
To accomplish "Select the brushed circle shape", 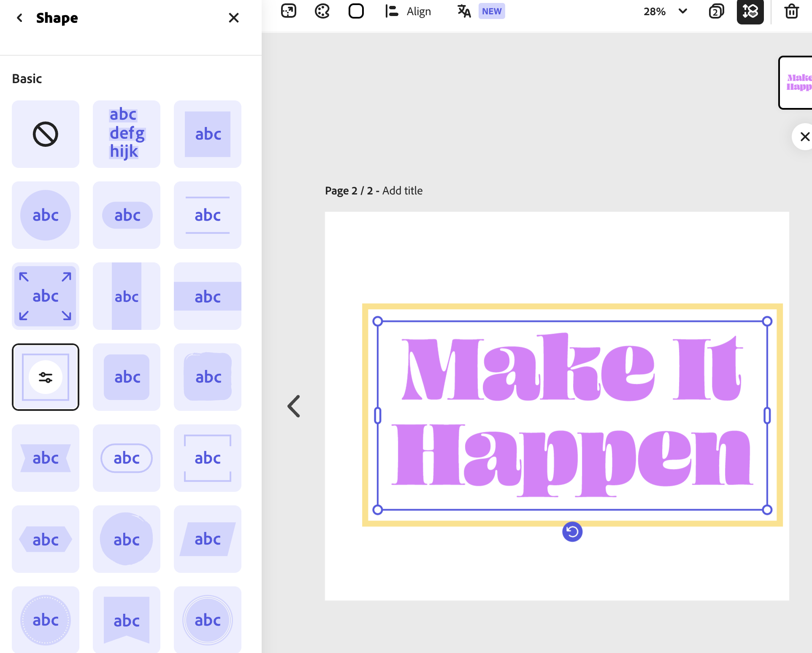I will 127,539.
